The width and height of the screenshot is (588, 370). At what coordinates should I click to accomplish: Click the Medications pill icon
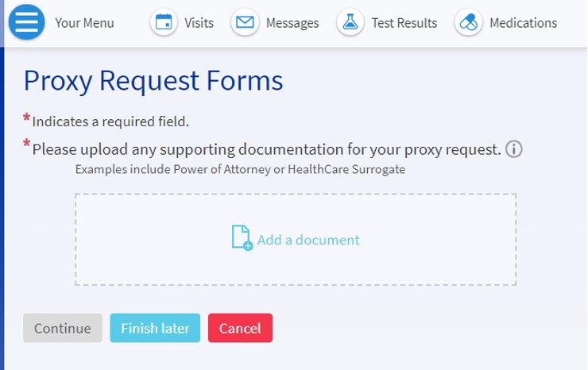(x=469, y=22)
